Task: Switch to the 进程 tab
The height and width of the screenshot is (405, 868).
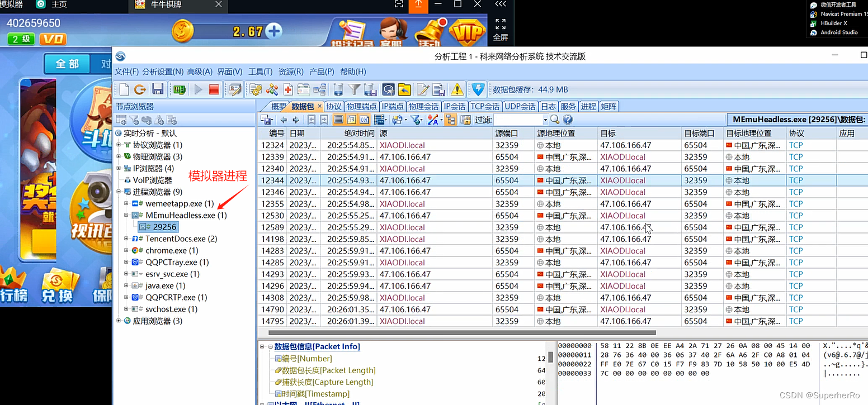Action: click(588, 106)
